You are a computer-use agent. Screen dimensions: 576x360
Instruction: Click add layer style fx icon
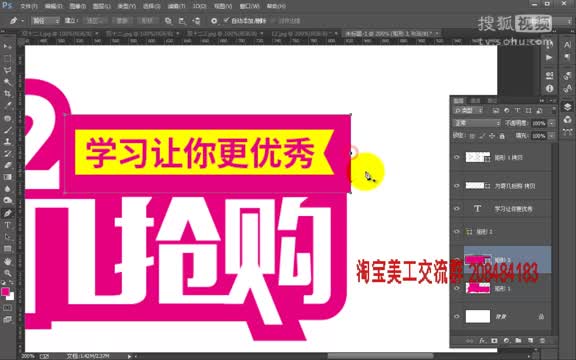pyautogui.click(x=482, y=341)
